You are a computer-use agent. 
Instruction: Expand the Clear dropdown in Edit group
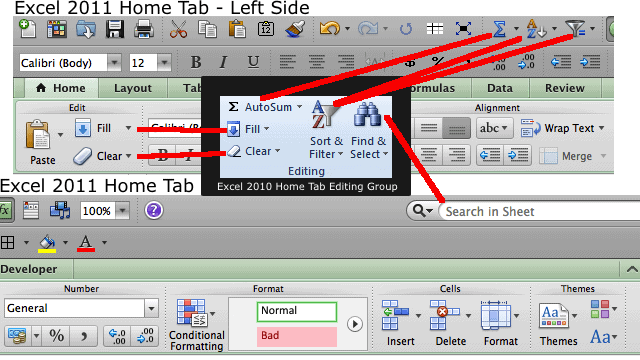pos(128,156)
